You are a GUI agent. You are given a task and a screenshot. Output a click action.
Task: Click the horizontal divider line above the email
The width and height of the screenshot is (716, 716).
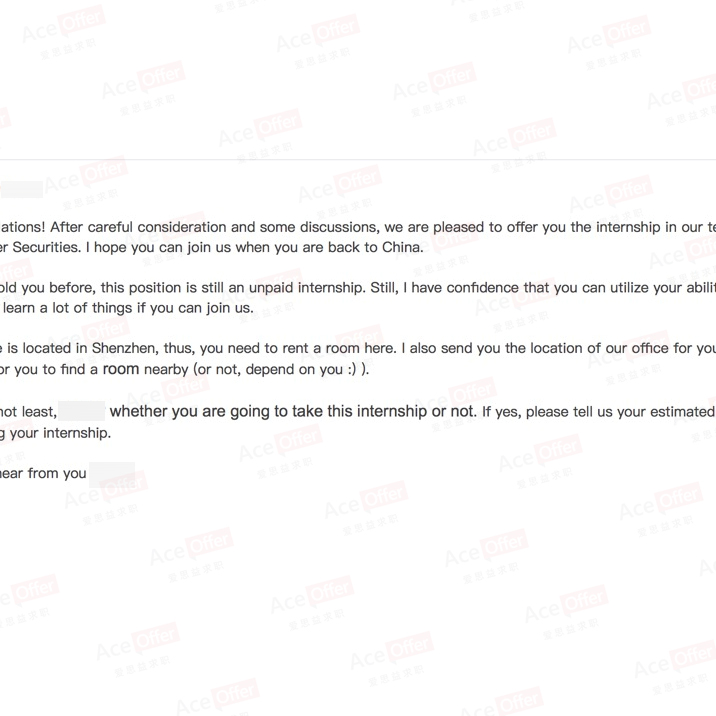point(358,160)
